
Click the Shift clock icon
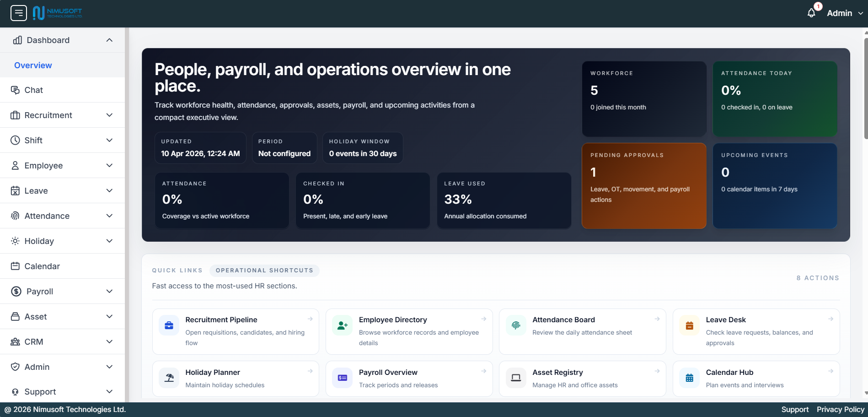[x=15, y=140]
